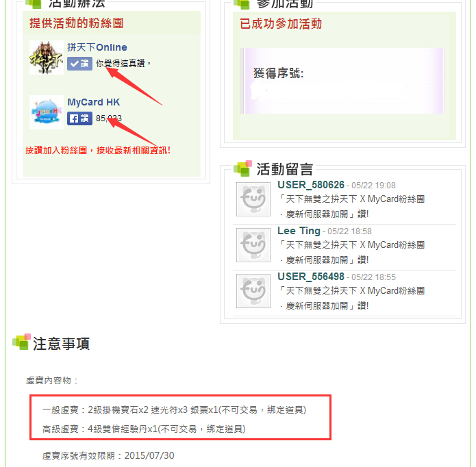Viewport: 476px width, 467px height.
Task: Click the MyCard HK like count 85,023
Action: (x=109, y=118)
